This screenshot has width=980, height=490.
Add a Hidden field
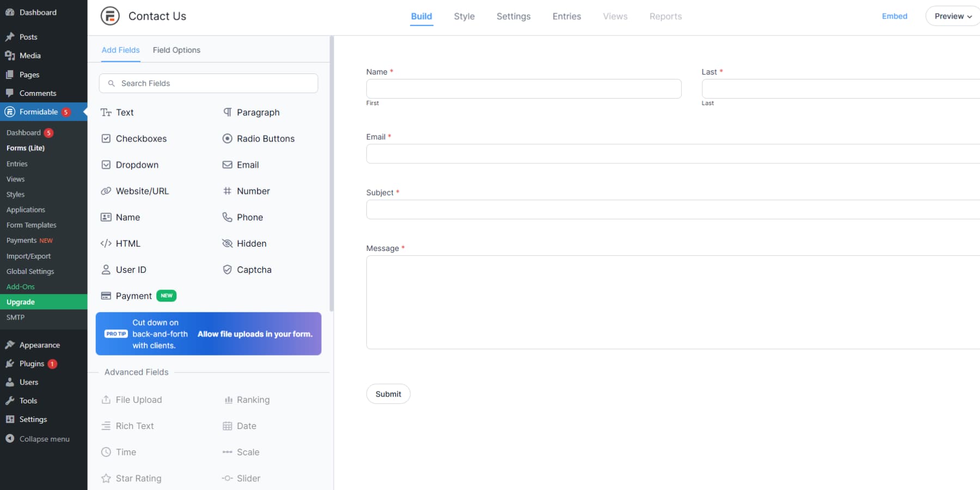click(x=251, y=243)
